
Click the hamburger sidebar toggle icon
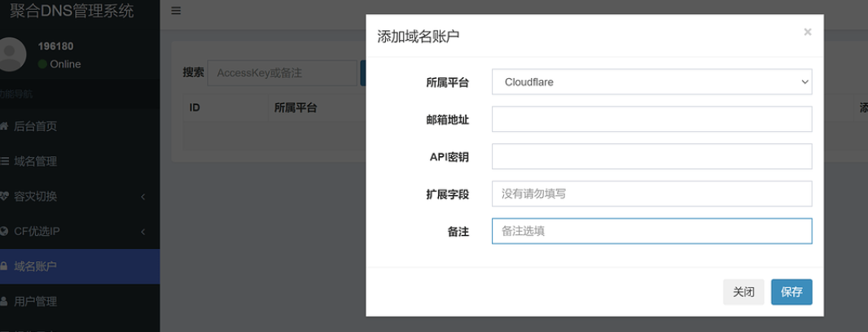(x=176, y=11)
